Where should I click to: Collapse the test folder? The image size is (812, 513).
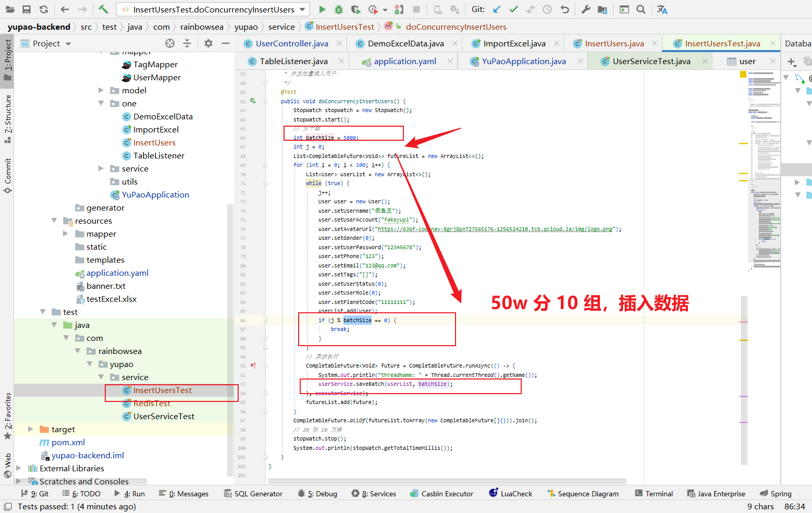pos(43,312)
